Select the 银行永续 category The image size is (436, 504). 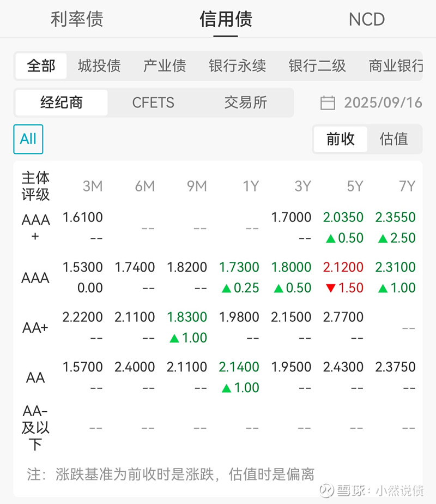pyautogui.click(x=237, y=65)
